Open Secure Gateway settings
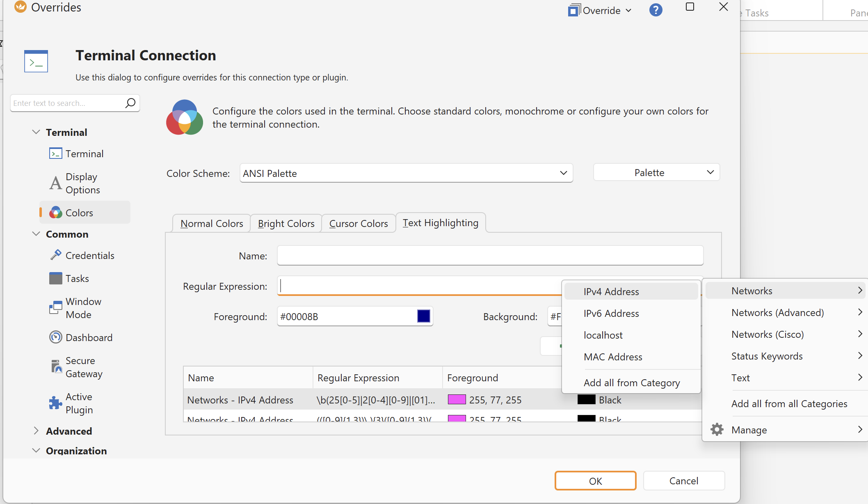Image resolution: width=868 pixels, height=504 pixels. tap(84, 367)
